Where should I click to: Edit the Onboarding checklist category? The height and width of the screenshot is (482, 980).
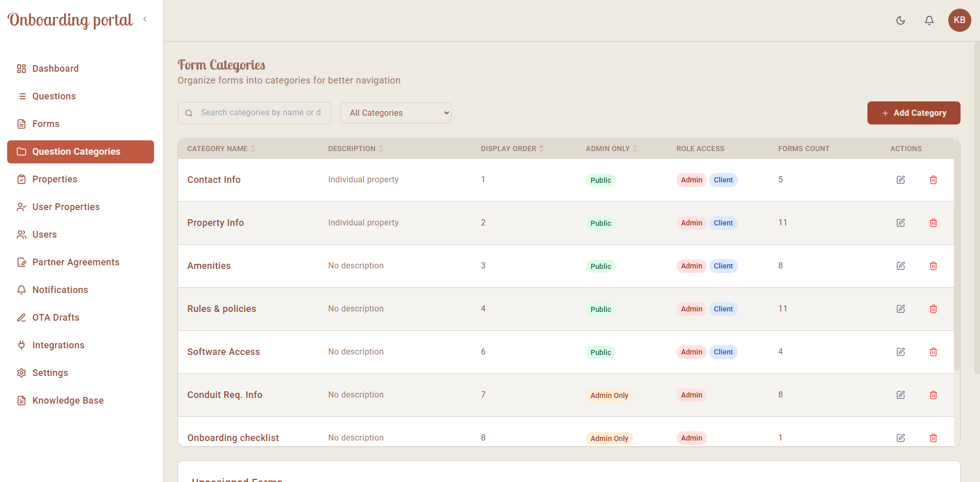click(901, 438)
